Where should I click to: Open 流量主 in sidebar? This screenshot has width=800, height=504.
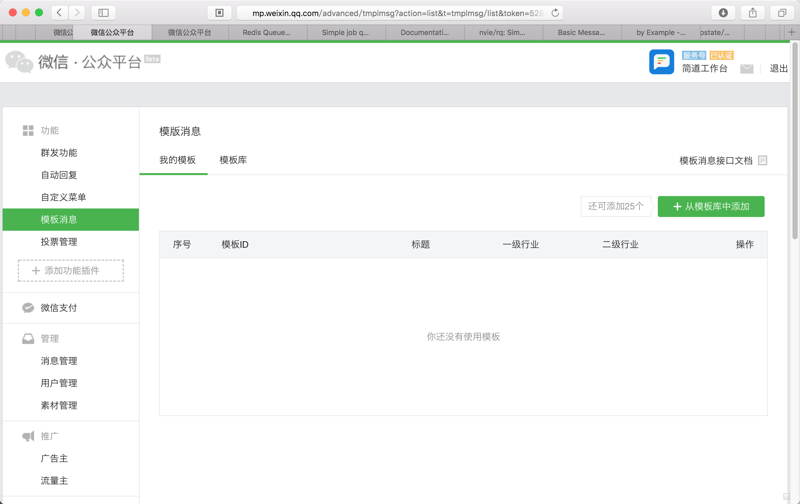tap(55, 481)
